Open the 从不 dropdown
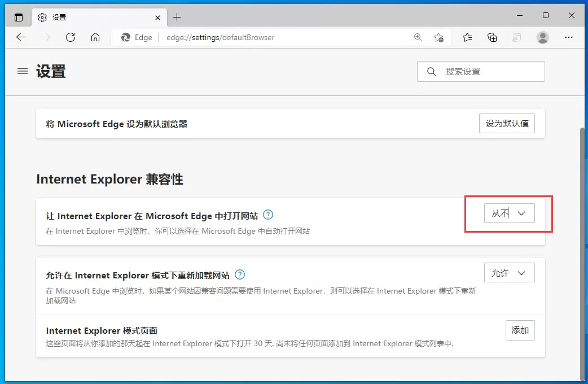 [x=509, y=213]
